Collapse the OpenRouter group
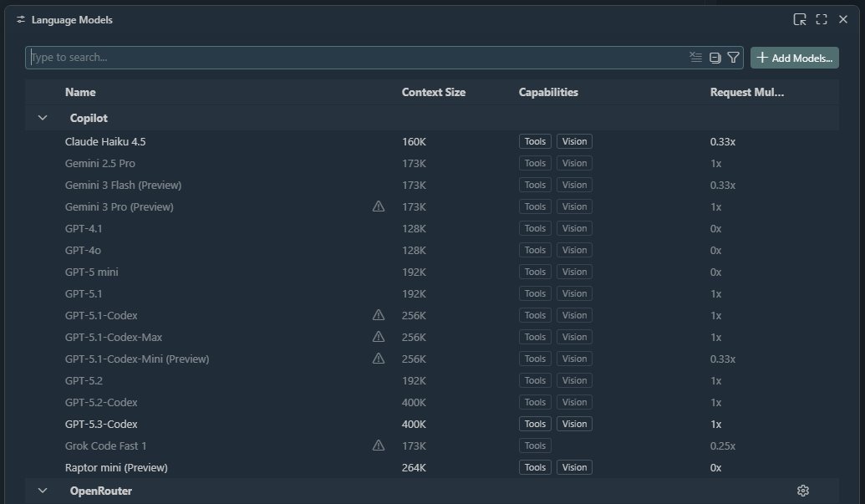The height and width of the screenshot is (504, 865). pos(43,491)
